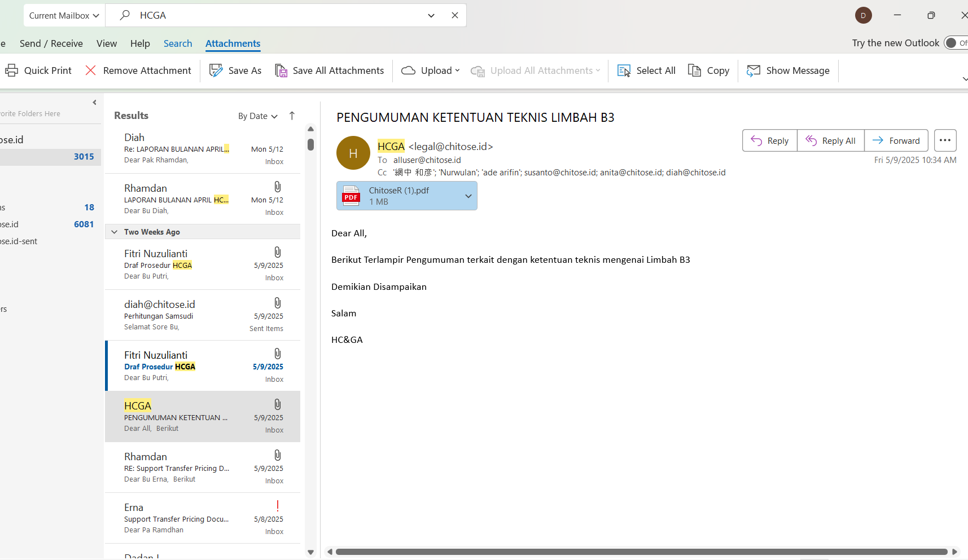This screenshot has width=968, height=560.
Task: Open the Current Mailbox scope dropdown
Action: (64, 15)
